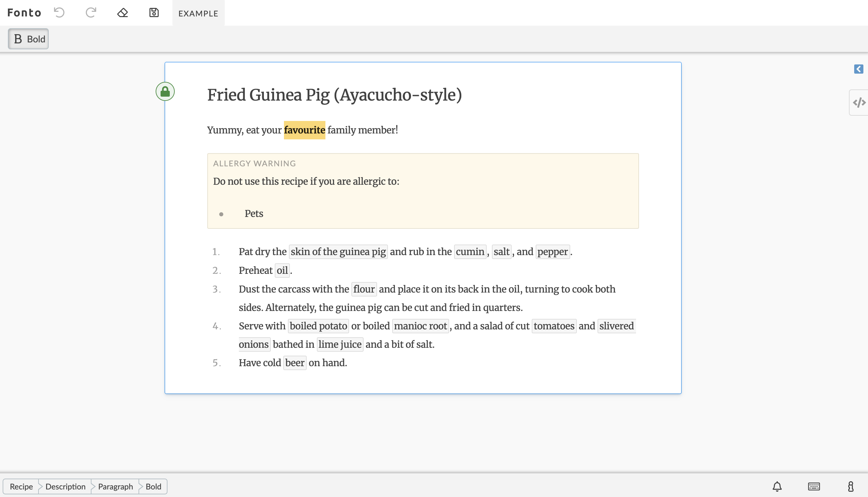Image resolution: width=868 pixels, height=497 pixels.
Task: Redo the last undone change
Action: (x=90, y=12)
